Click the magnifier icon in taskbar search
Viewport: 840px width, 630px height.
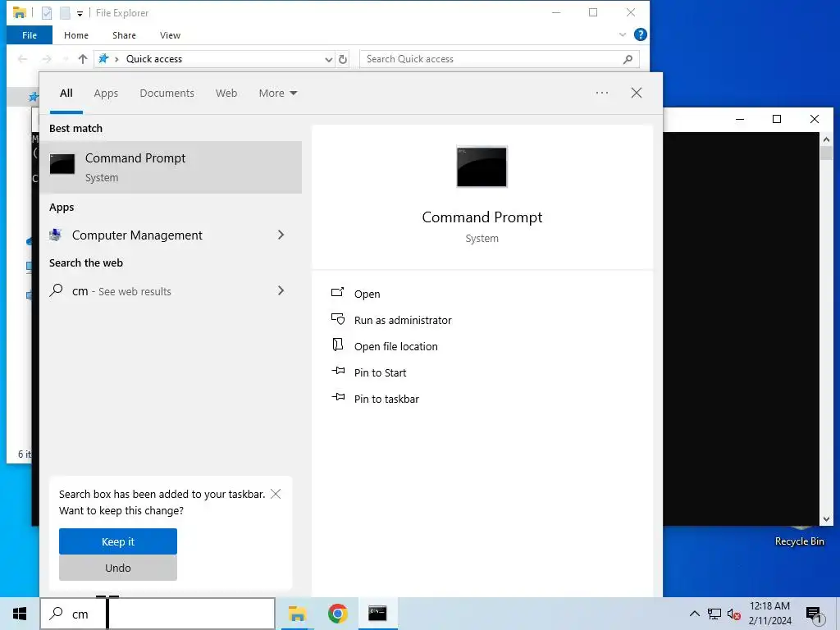(x=56, y=614)
